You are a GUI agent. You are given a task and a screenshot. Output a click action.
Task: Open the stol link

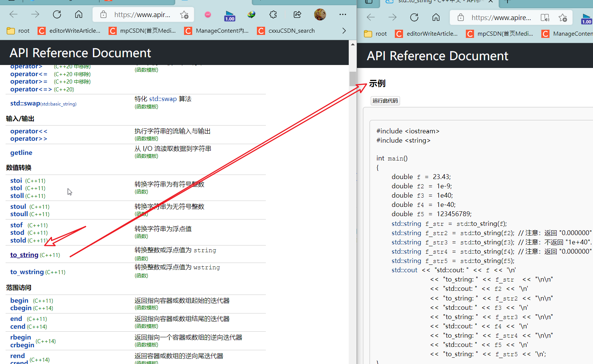[16, 188]
